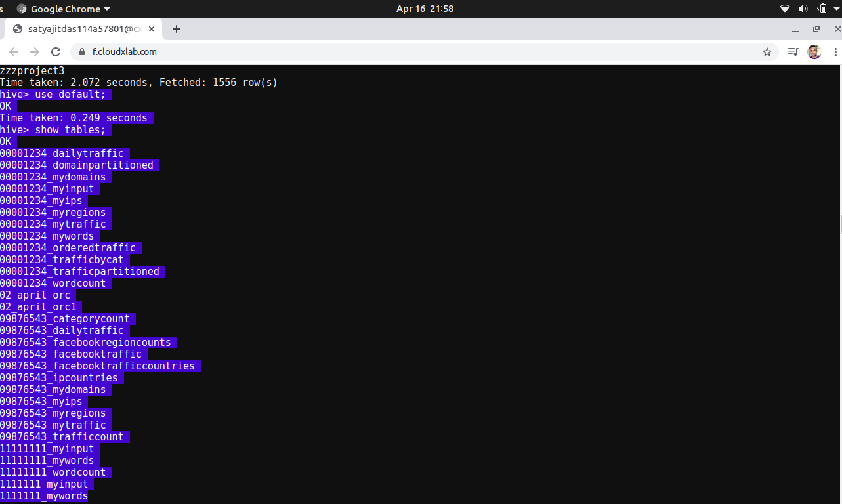Click table name 09876543_facebooktrafficcountries

(97, 366)
